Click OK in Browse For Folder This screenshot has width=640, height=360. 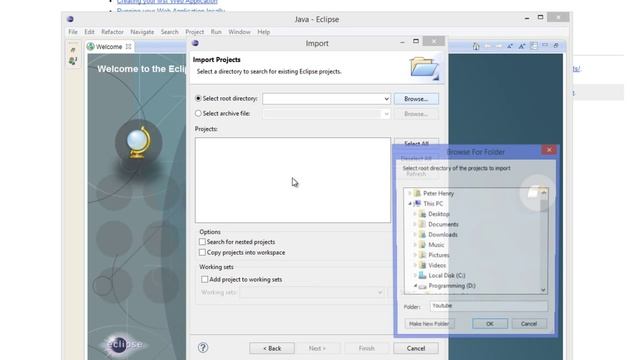tap(490, 324)
